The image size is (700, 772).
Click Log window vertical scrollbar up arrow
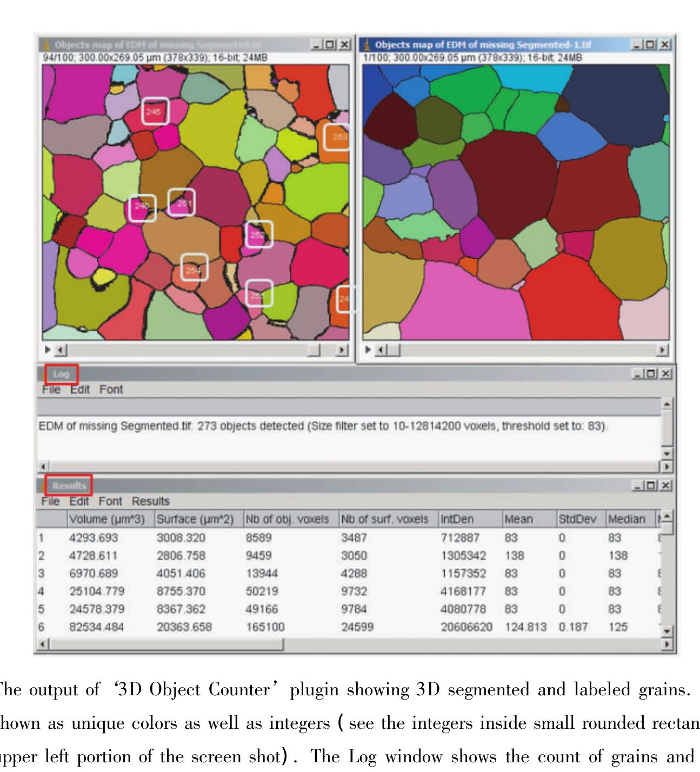pyautogui.click(x=668, y=404)
